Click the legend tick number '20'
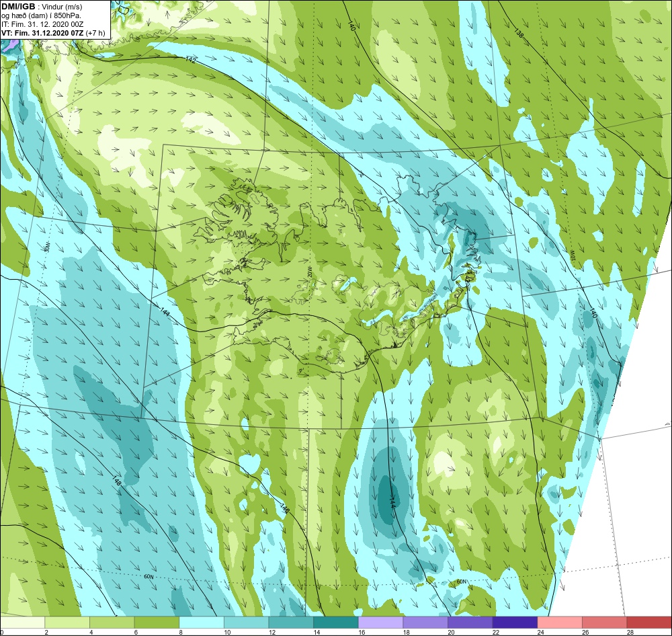This screenshot has width=672, height=636. 452,632
